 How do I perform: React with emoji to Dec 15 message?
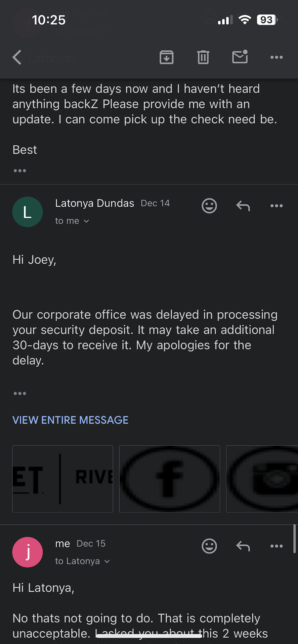coord(209,546)
